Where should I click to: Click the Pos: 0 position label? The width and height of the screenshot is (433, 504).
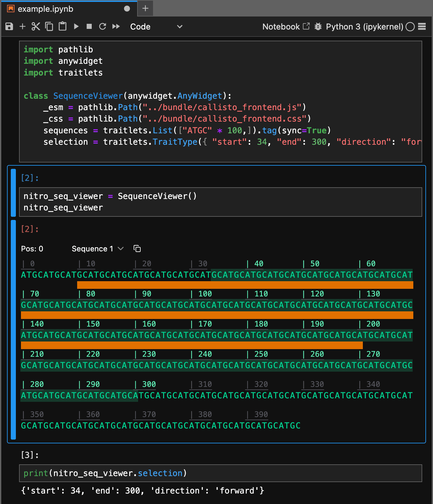tap(32, 249)
